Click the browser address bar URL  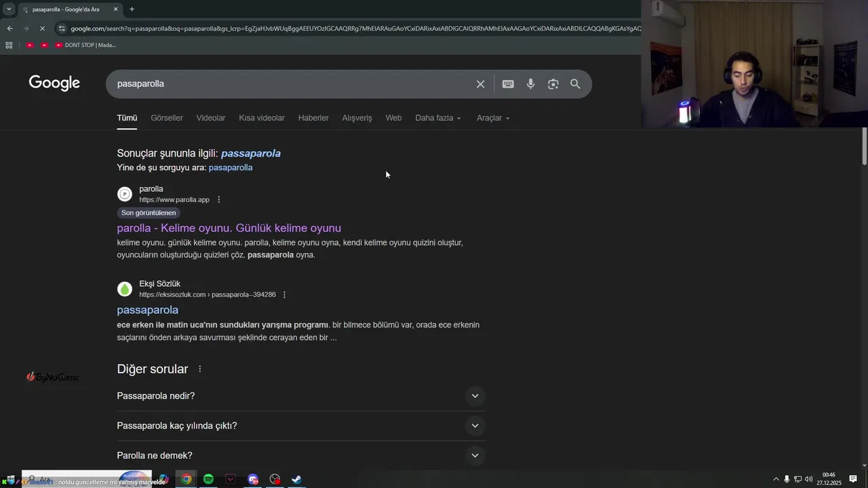355,28
